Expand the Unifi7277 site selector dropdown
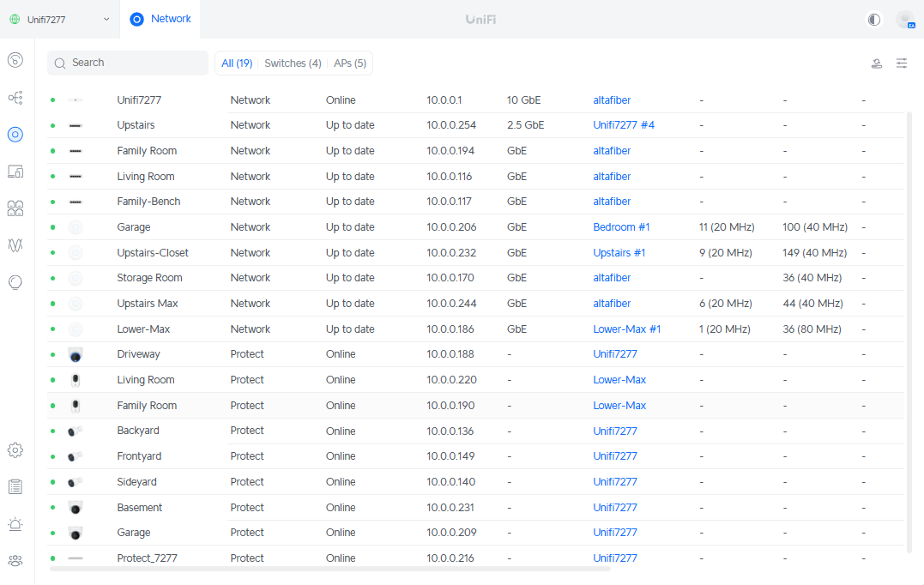Image resolution: width=924 pixels, height=585 pixels. 59,20
